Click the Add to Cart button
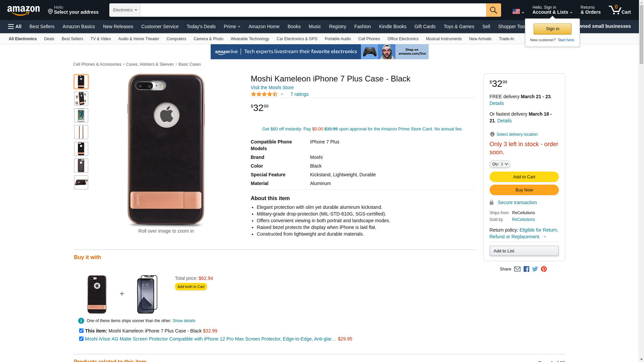The height and width of the screenshot is (362, 644). pos(524,177)
